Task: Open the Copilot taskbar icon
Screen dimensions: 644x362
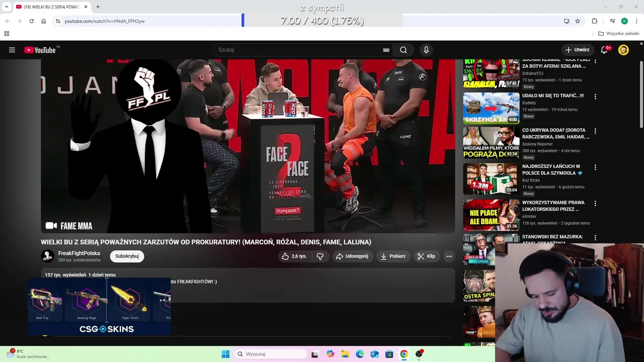Action: [x=330, y=354]
